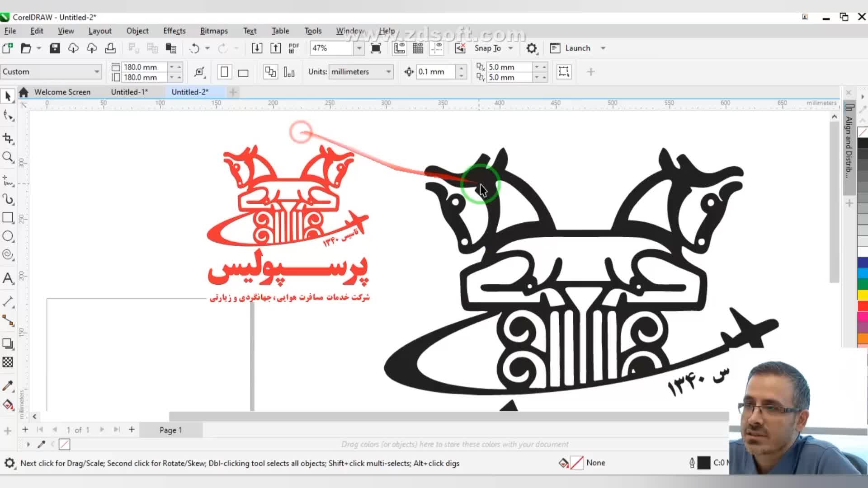Open the Options gear in toolbar
The width and height of the screenshot is (868, 488).
coord(532,48)
